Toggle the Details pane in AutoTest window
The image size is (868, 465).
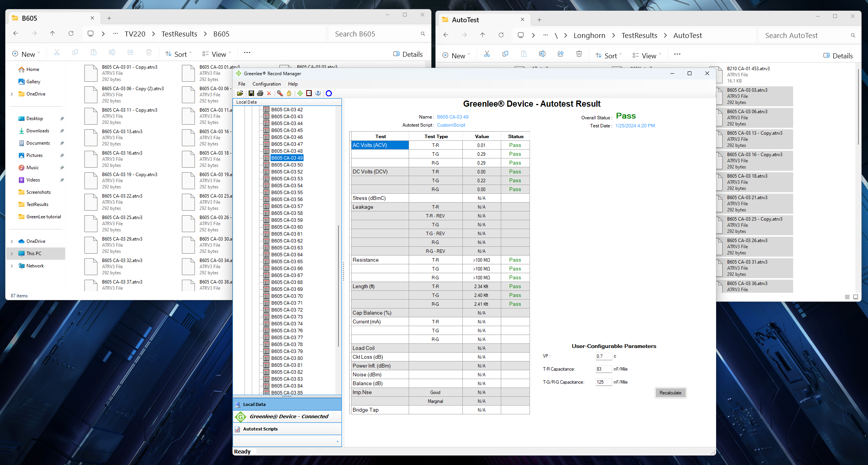coord(838,56)
